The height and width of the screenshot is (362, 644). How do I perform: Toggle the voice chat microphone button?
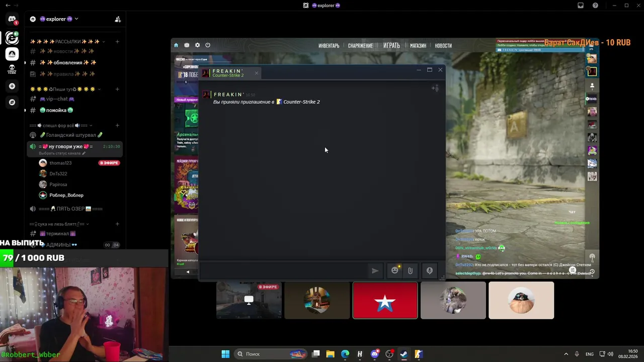[430, 270]
